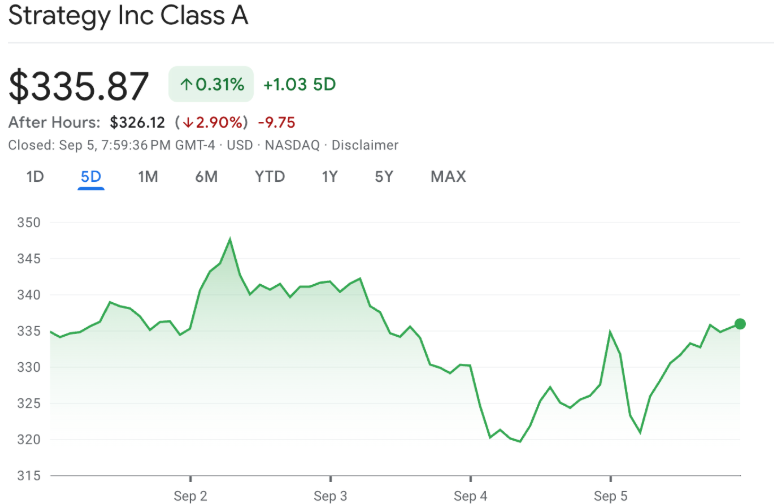Show the 1Y chart range
This screenshot has width=774, height=504.
coord(329,177)
